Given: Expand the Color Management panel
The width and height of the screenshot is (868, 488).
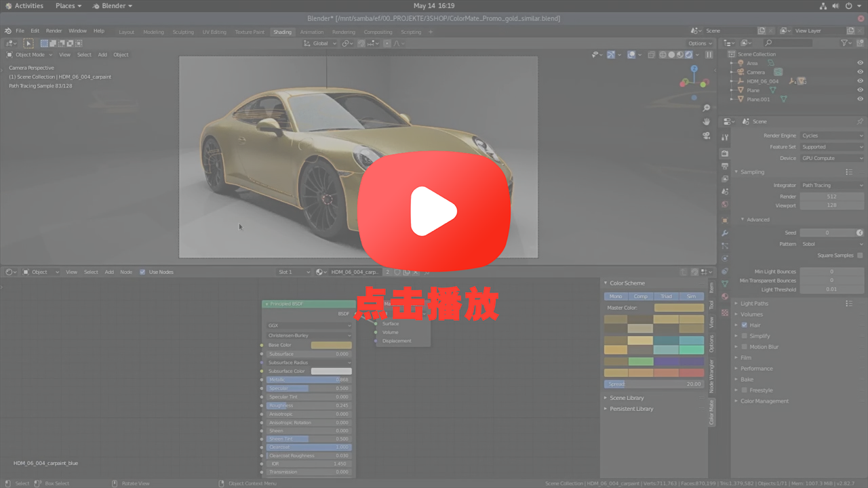Looking at the screenshot, I should click(x=764, y=401).
